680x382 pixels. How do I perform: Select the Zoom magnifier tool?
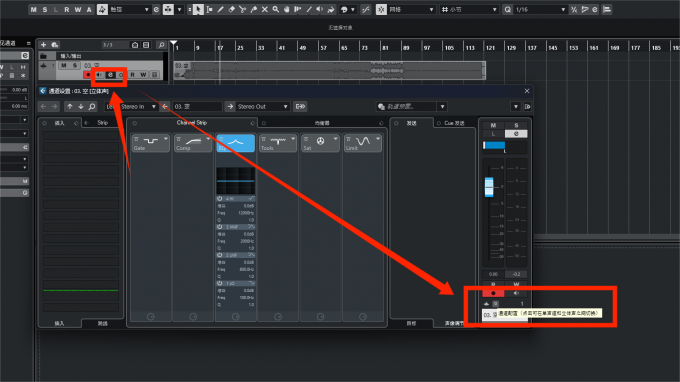coord(276,9)
